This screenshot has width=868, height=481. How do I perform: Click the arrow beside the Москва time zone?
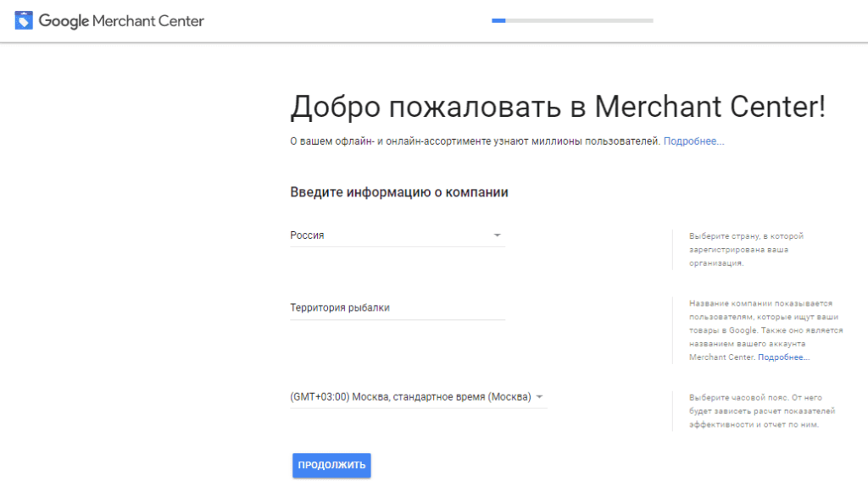(539, 396)
